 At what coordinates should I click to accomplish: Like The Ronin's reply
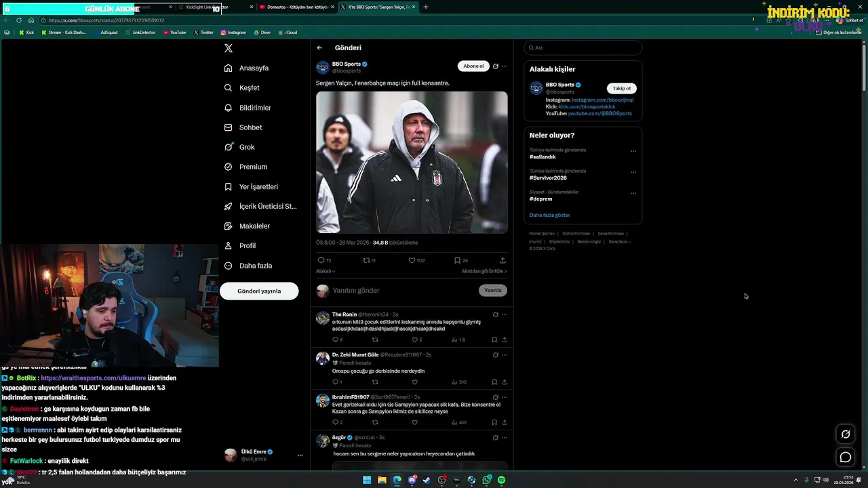[417, 340]
